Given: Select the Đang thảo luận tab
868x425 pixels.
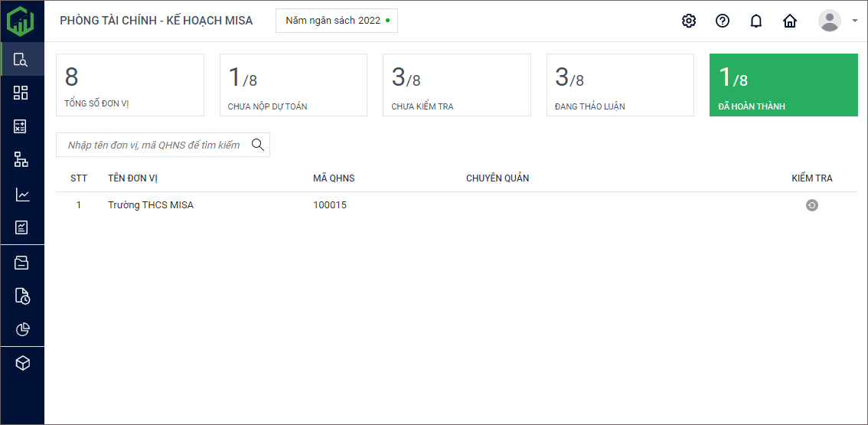Looking at the screenshot, I should (619, 85).
